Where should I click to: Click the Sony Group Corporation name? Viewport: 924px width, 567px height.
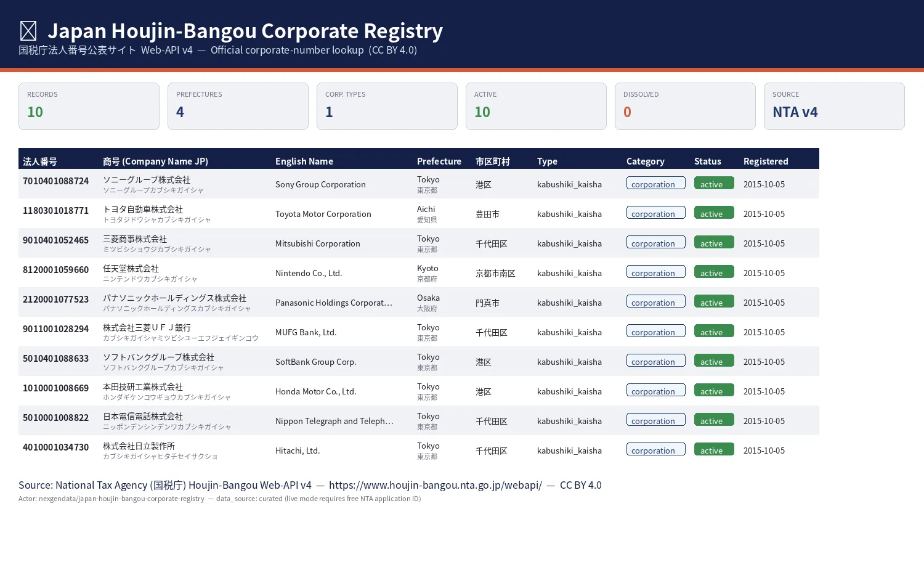pos(320,184)
